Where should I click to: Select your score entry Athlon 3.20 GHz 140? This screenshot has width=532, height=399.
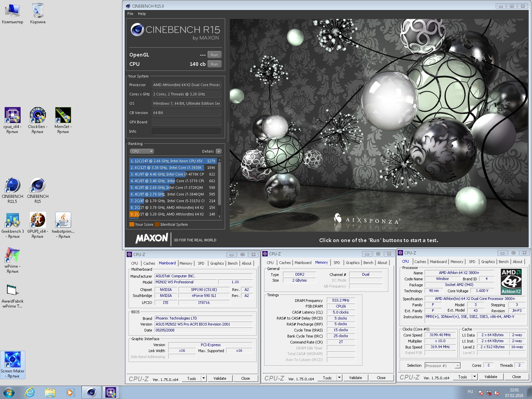point(173,214)
